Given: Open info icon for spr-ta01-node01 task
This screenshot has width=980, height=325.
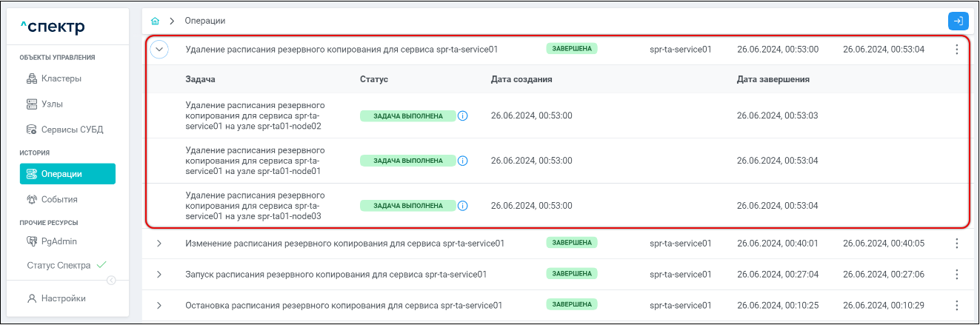Looking at the screenshot, I should [x=463, y=161].
